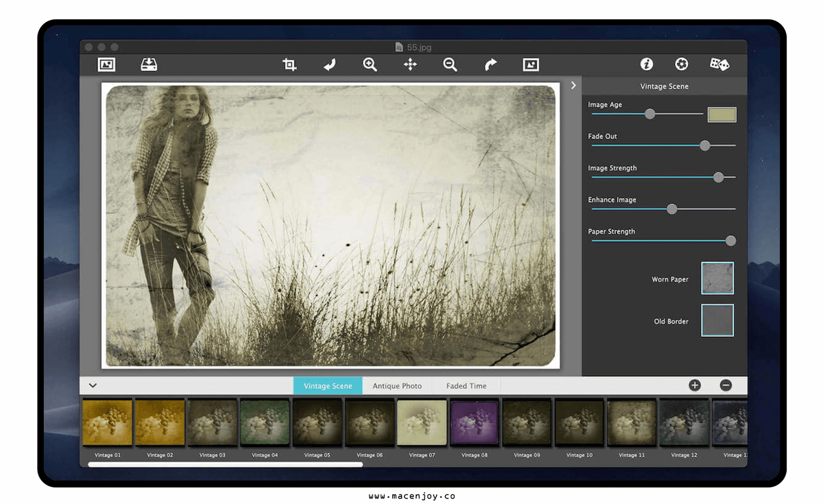Apply the Vintage 11 preset

pos(632,423)
